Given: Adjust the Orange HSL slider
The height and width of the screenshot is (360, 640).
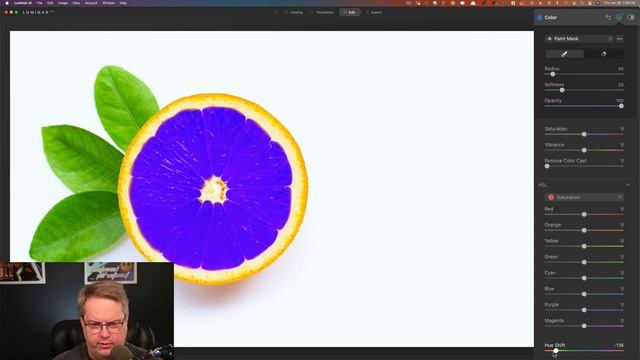Looking at the screenshot, I should [x=584, y=230].
